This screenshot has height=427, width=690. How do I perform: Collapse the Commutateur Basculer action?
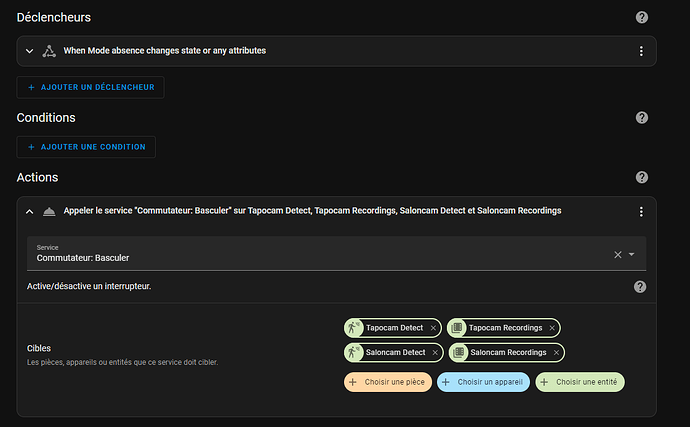(30, 212)
